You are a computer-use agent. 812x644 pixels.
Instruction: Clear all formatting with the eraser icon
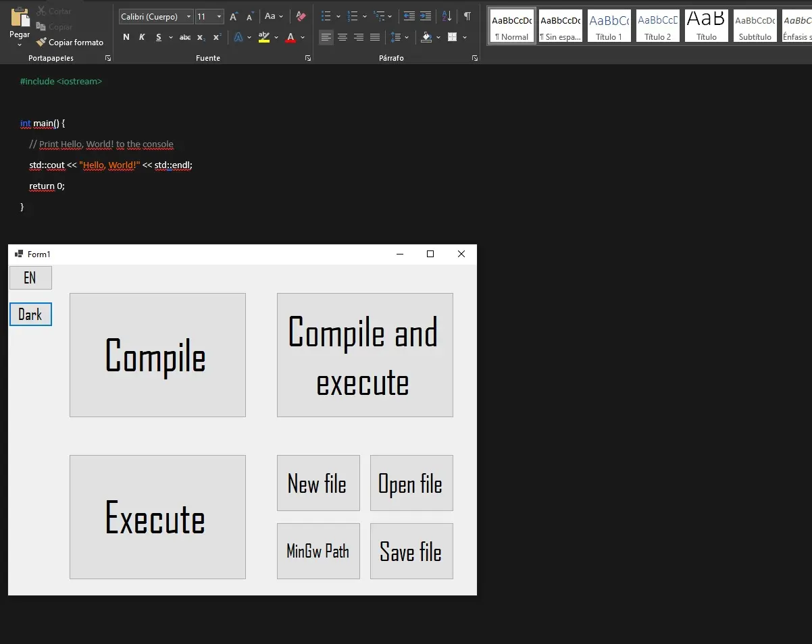(x=300, y=16)
